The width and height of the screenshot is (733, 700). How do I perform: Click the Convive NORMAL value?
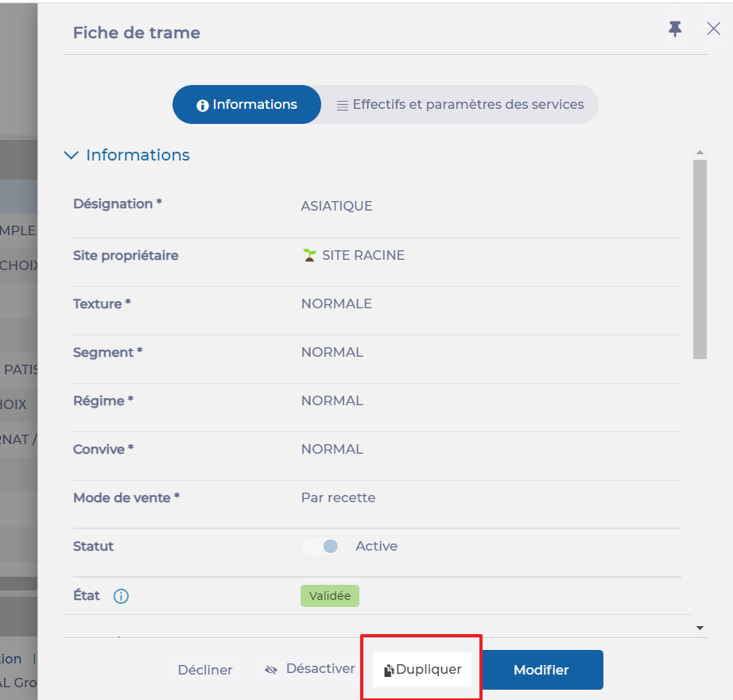pyautogui.click(x=332, y=449)
